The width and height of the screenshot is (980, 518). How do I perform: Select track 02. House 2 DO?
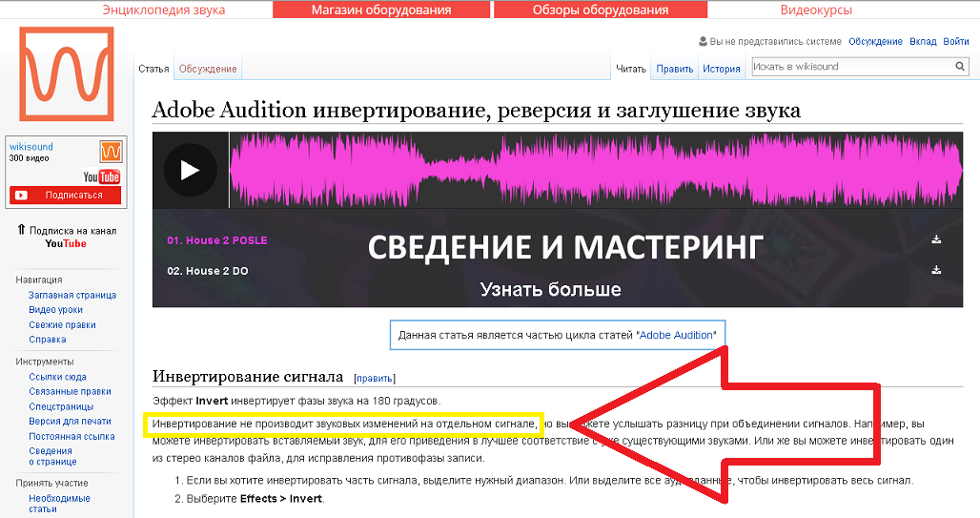[x=208, y=271]
